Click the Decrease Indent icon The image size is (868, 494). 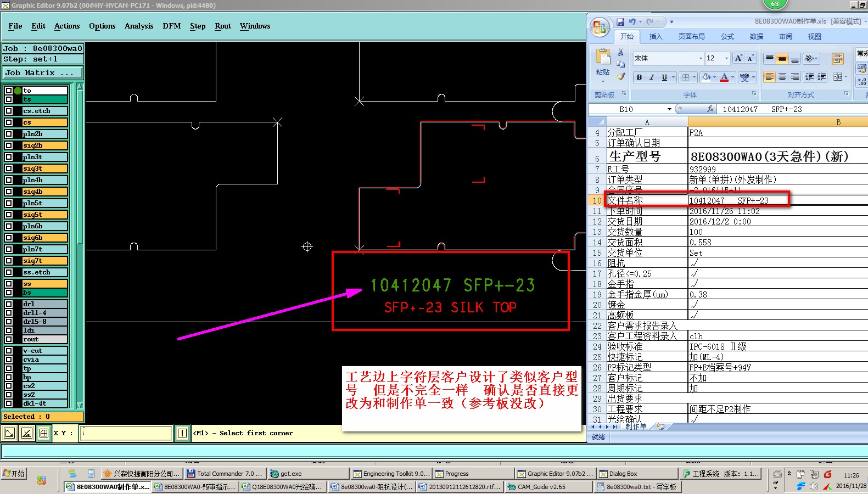click(809, 77)
